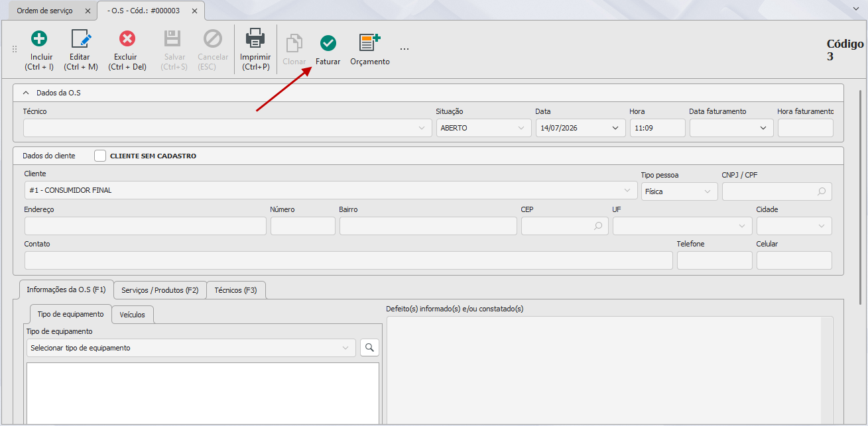Viewport: 868px width, 426px height.
Task: Open the Técnicos (F3) tab
Action: coord(236,290)
